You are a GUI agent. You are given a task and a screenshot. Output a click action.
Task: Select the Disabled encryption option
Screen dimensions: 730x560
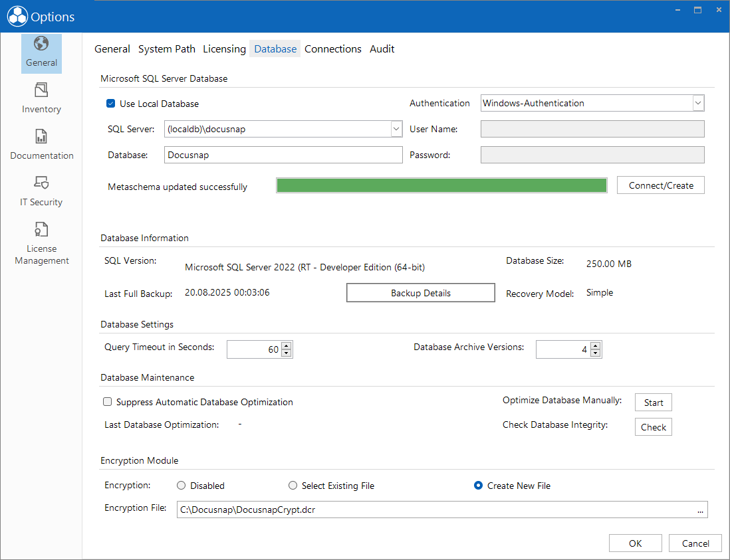click(181, 486)
